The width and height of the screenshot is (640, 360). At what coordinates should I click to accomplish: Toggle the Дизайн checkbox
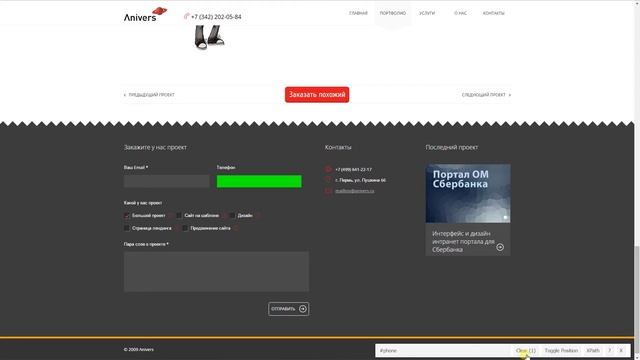[x=232, y=216]
